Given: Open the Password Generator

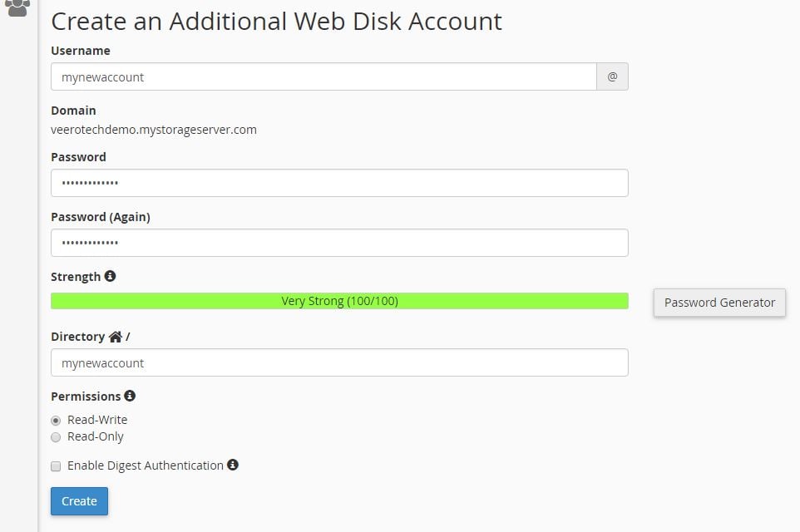Looking at the screenshot, I should tap(719, 303).
